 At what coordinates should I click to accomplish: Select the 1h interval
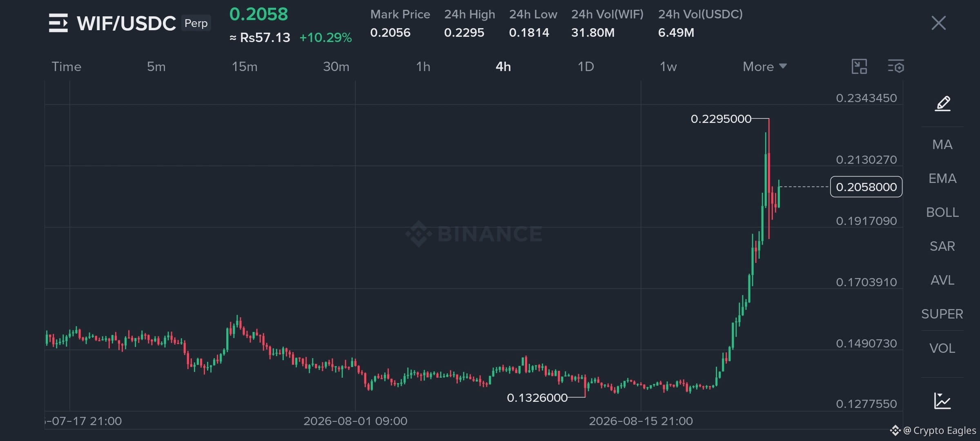point(423,67)
